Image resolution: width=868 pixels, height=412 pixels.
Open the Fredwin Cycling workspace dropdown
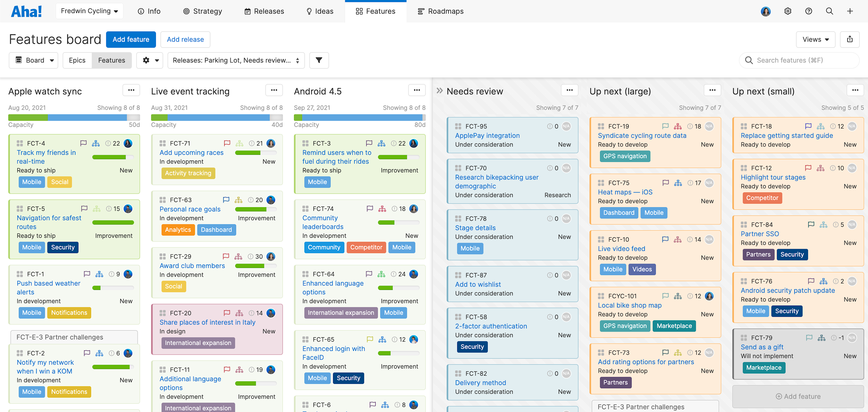(x=89, y=11)
